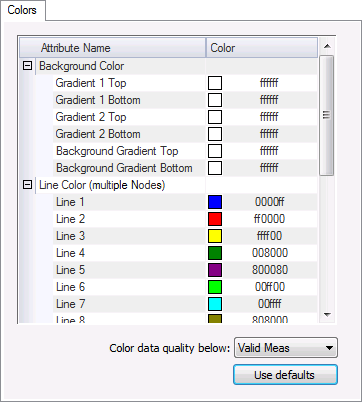
Task: Open the Color data quality dropdown
Action: [286, 348]
